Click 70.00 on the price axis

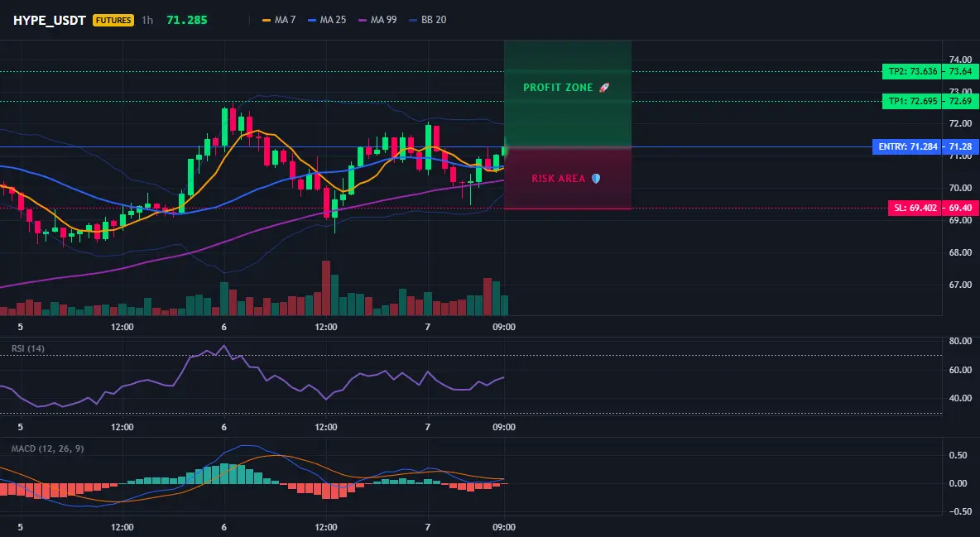point(960,188)
